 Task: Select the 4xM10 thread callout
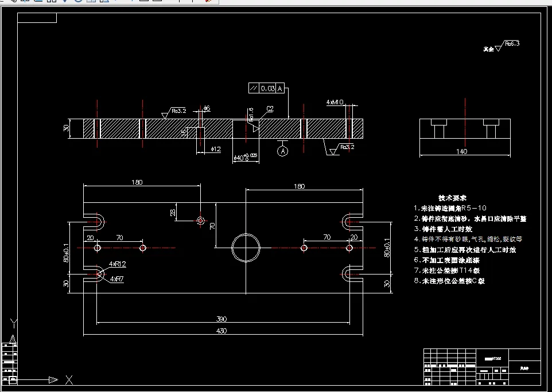[335, 103]
